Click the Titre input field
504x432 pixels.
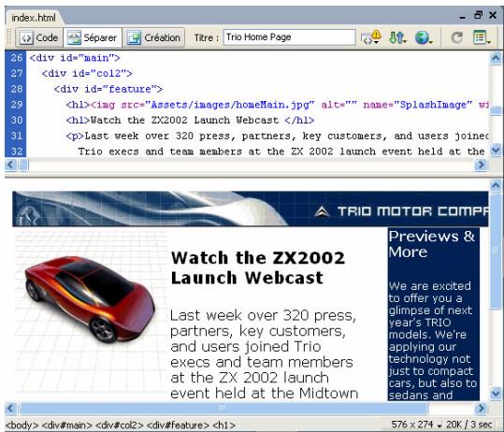[x=289, y=37]
